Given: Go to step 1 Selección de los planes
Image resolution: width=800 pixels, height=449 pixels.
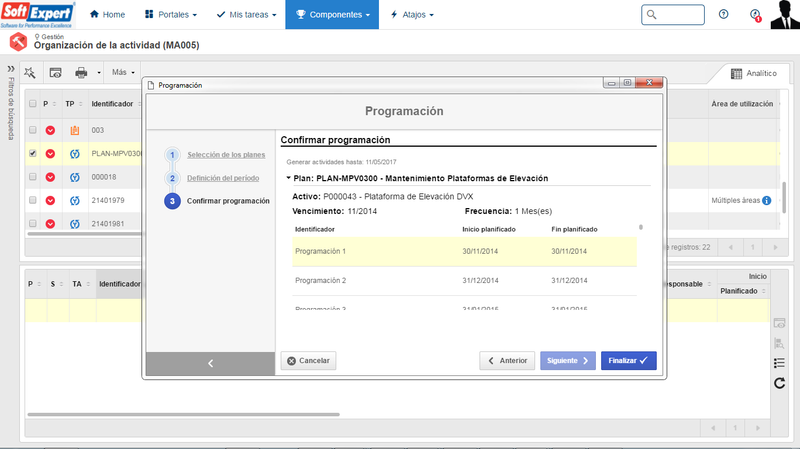Looking at the screenshot, I should (x=226, y=155).
